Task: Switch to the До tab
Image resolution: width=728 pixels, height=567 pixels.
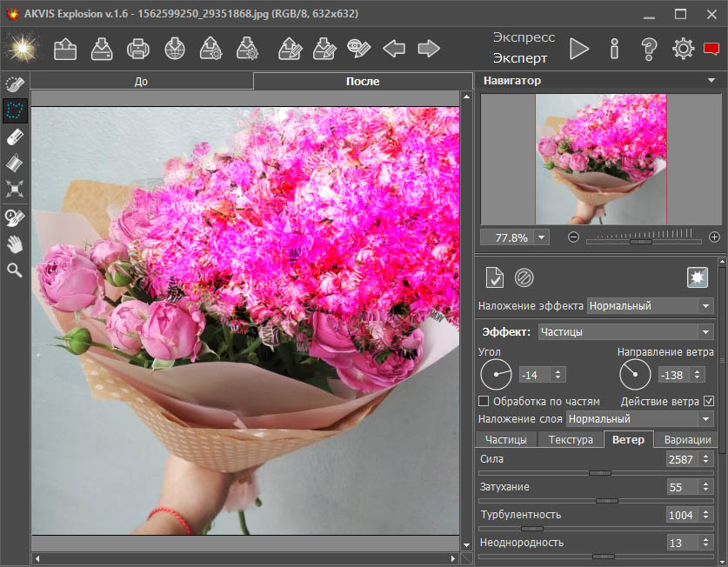Action: (143, 82)
